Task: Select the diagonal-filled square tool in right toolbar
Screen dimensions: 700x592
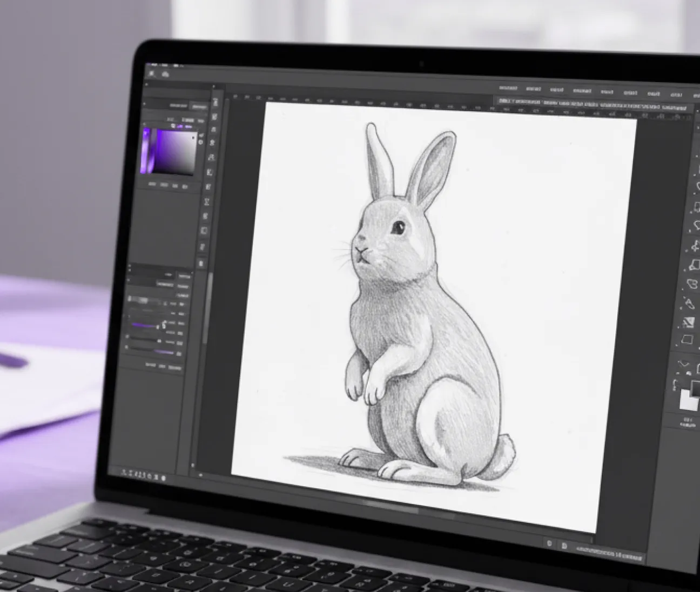Action: (689, 322)
